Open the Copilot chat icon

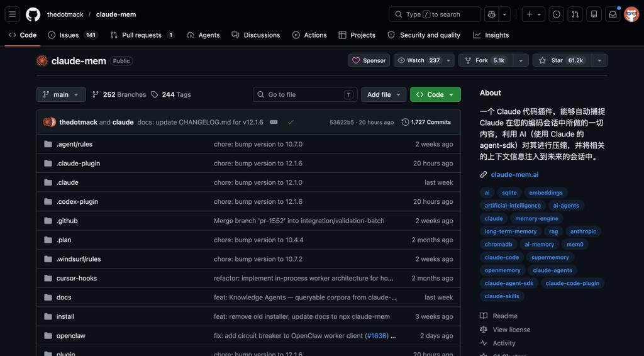coord(492,14)
